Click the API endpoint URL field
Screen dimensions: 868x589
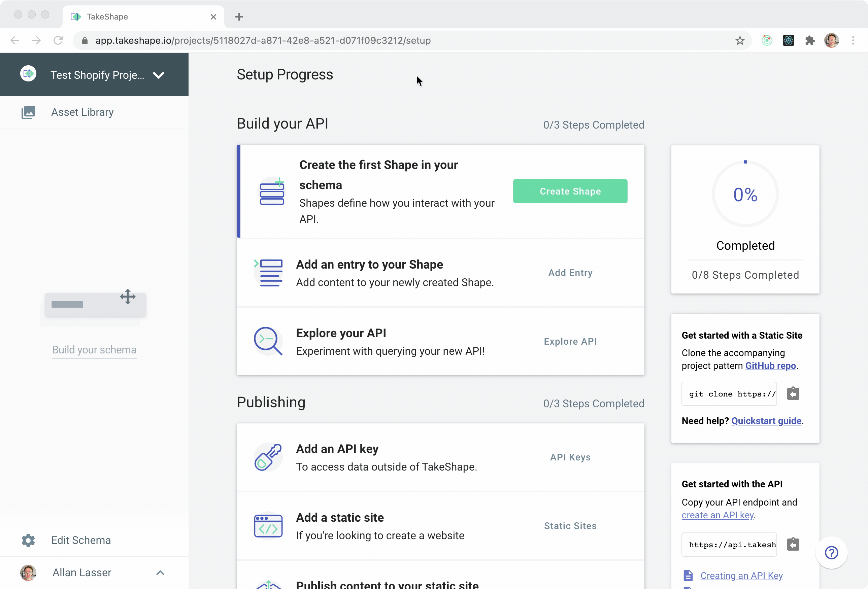point(729,545)
